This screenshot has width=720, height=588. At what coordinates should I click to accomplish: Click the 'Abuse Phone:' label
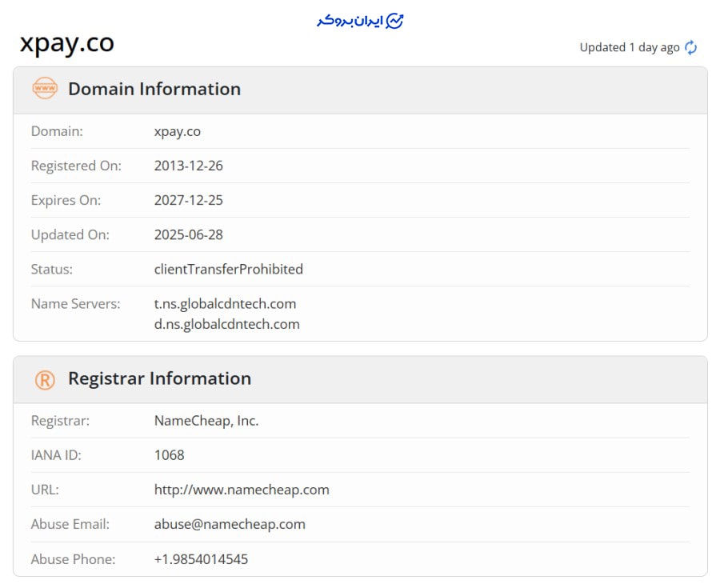73,559
